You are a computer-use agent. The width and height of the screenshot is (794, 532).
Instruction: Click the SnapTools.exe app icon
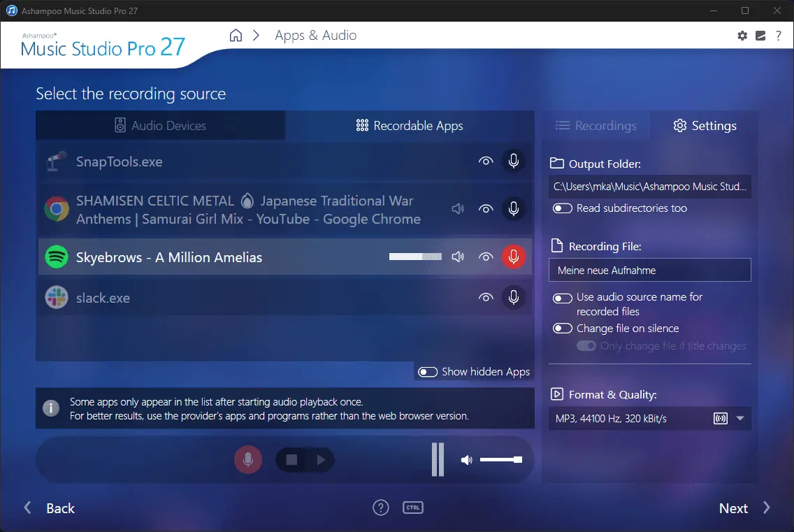(56, 161)
